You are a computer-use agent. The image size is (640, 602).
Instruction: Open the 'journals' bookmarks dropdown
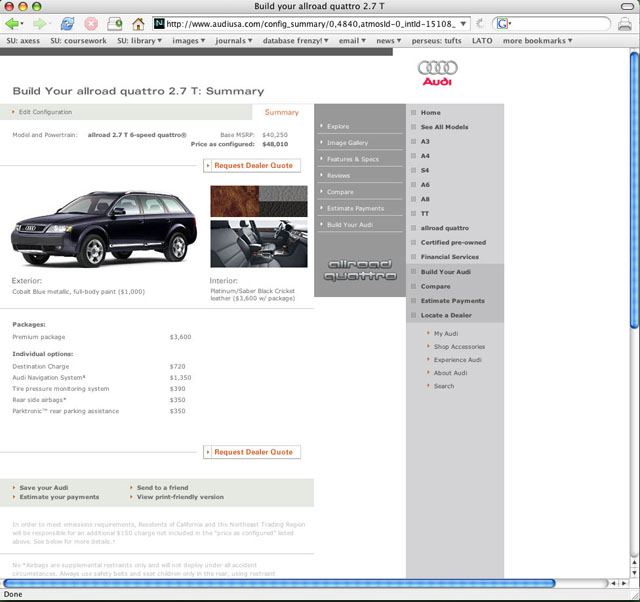234,41
